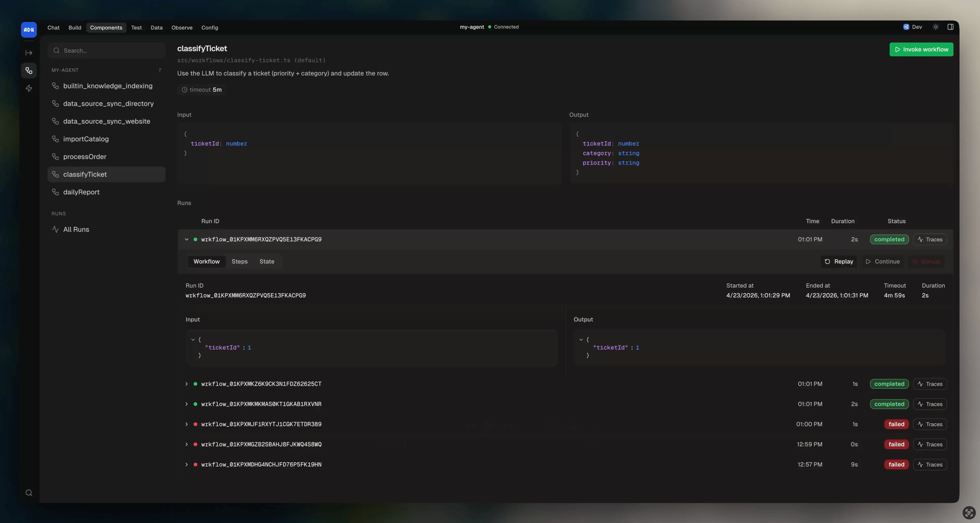Collapse the run Output JSON object

(x=581, y=339)
